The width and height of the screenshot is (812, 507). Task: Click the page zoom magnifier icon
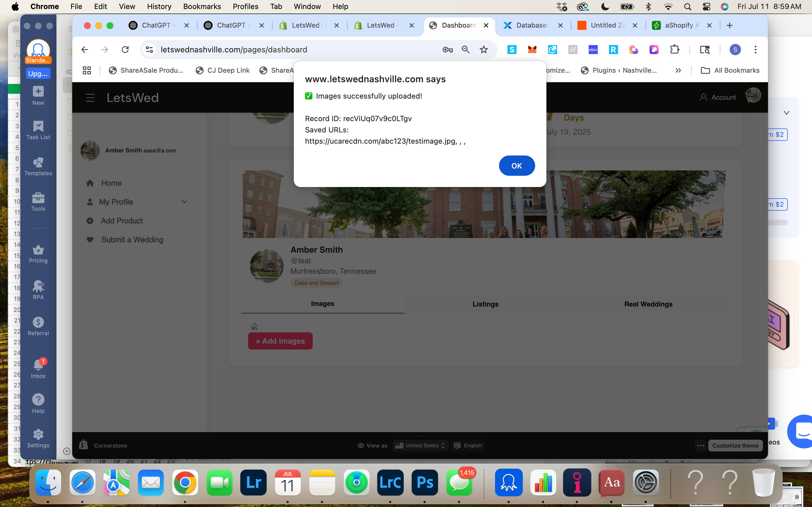[465, 50]
